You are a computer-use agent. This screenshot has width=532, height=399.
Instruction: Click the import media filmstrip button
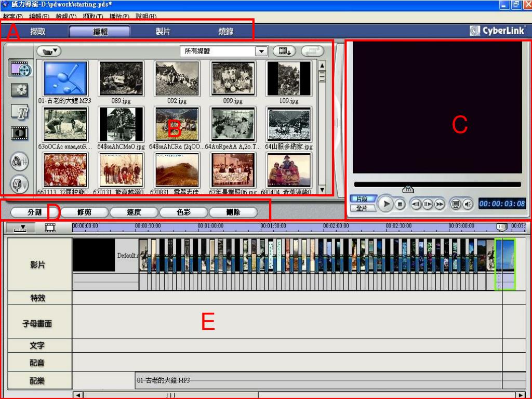click(x=284, y=51)
